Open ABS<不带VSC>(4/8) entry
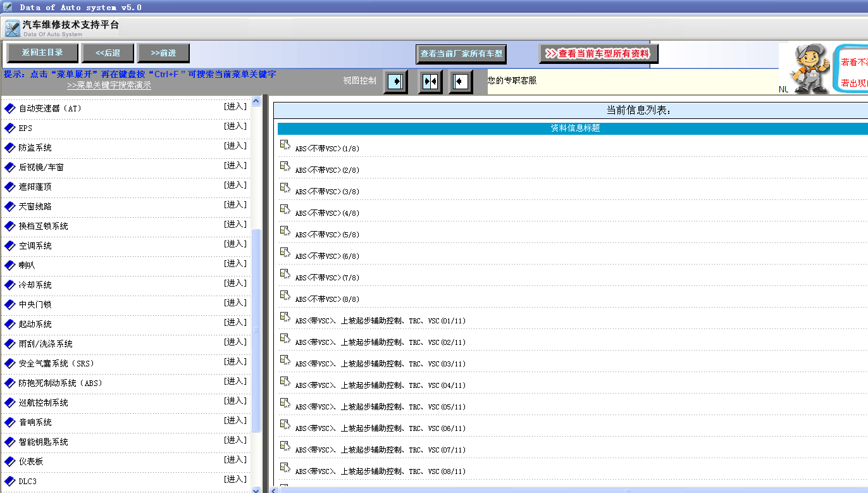 pos(327,213)
